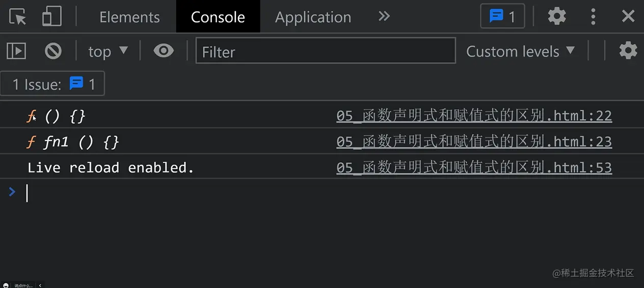Image resolution: width=644 pixels, height=288 pixels.
Task: Show the console sidebar panel
Action: pyautogui.click(x=16, y=51)
